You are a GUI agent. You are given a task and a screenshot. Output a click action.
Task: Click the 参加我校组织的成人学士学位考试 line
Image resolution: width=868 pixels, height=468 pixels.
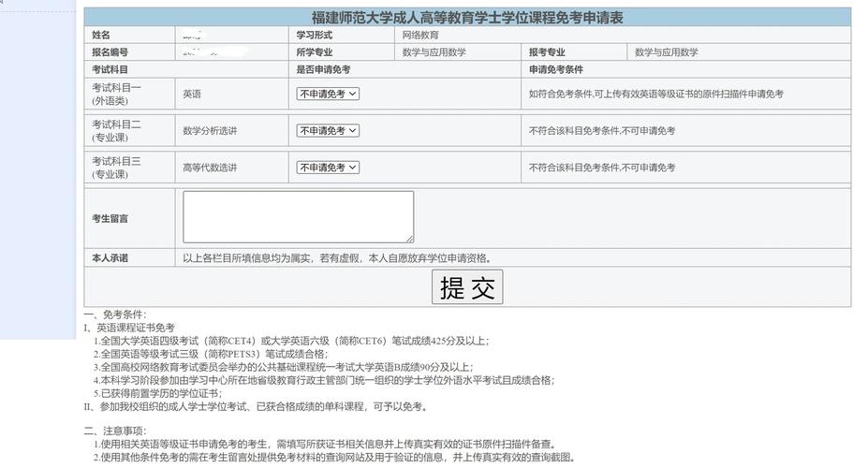[256, 406]
